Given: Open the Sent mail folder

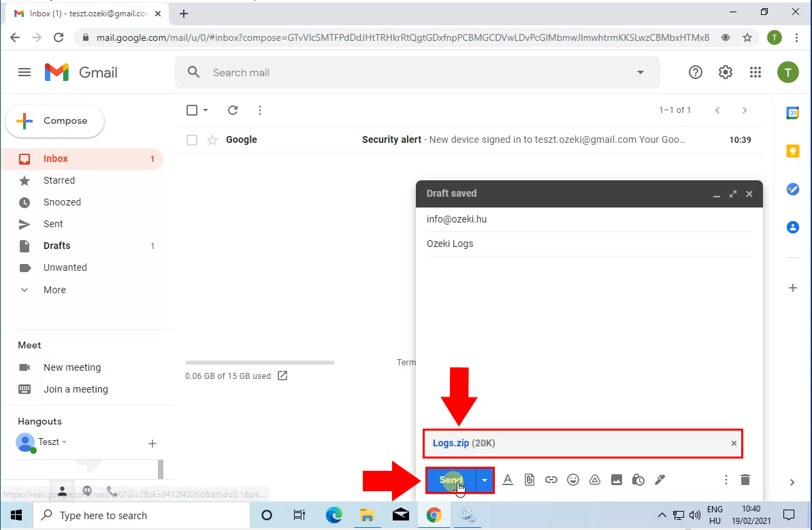Looking at the screenshot, I should pyautogui.click(x=52, y=224).
